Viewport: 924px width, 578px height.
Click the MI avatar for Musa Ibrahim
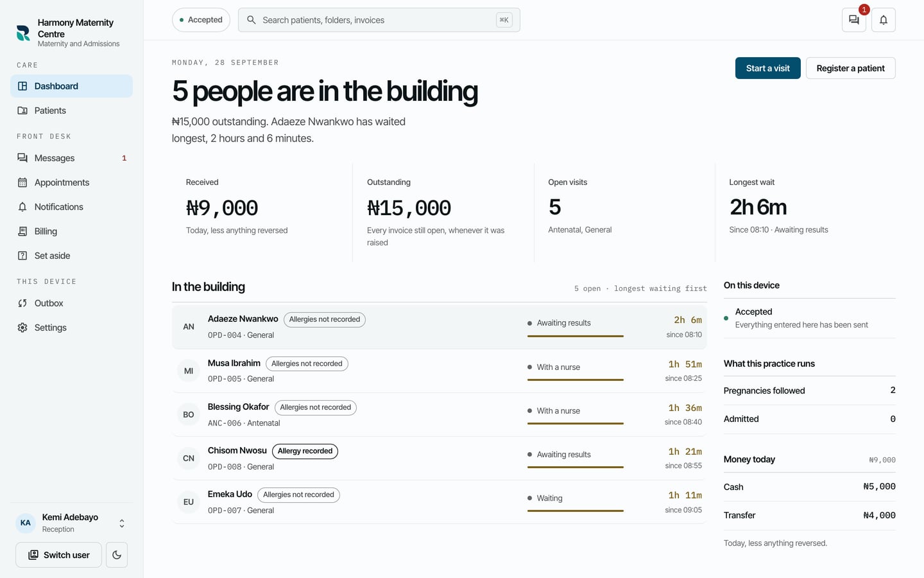tap(189, 371)
